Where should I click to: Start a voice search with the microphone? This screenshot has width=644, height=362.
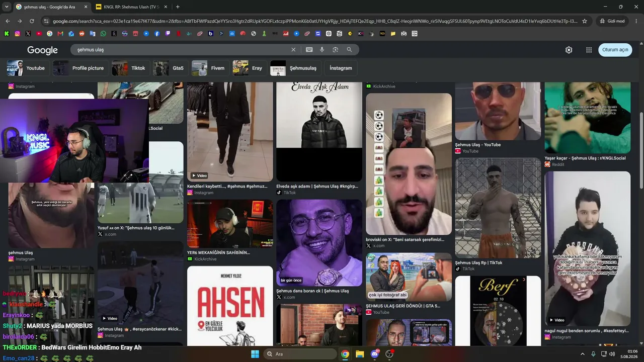[x=322, y=50]
